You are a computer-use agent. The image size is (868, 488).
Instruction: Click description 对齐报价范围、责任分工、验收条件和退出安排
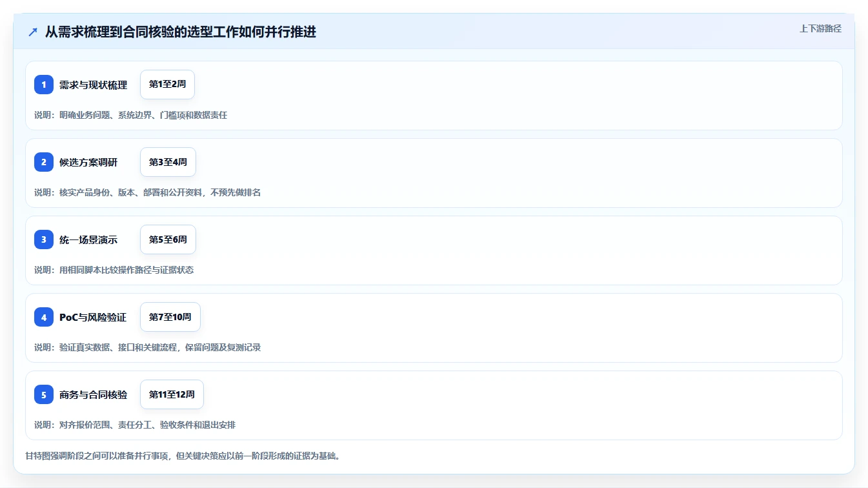[148, 425]
